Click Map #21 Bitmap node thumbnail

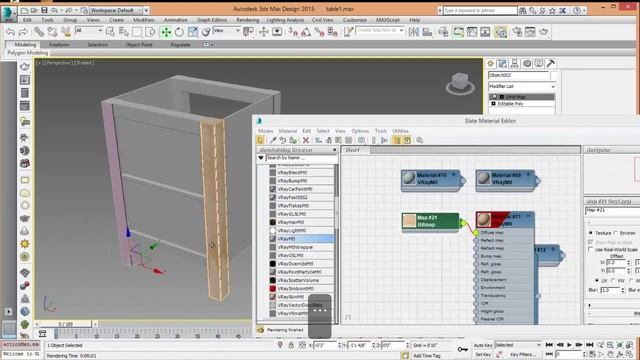pyautogui.click(x=409, y=221)
